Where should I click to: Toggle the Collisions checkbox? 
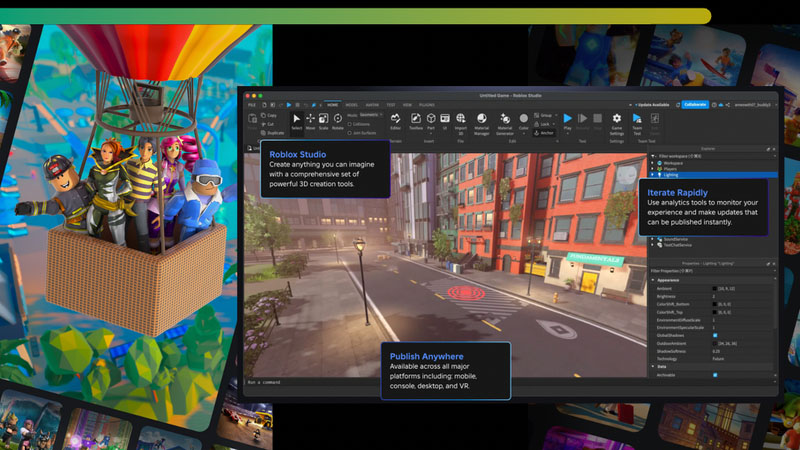pyautogui.click(x=349, y=124)
